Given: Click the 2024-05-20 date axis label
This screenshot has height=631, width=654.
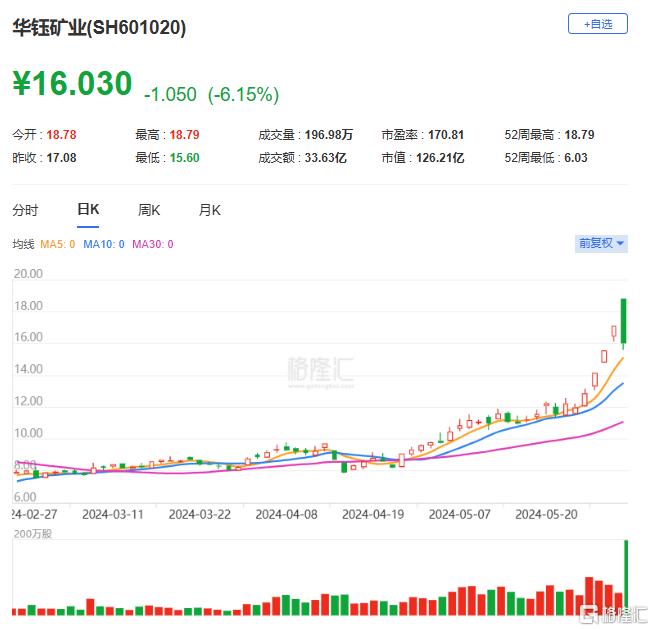Looking at the screenshot, I should point(546,515).
